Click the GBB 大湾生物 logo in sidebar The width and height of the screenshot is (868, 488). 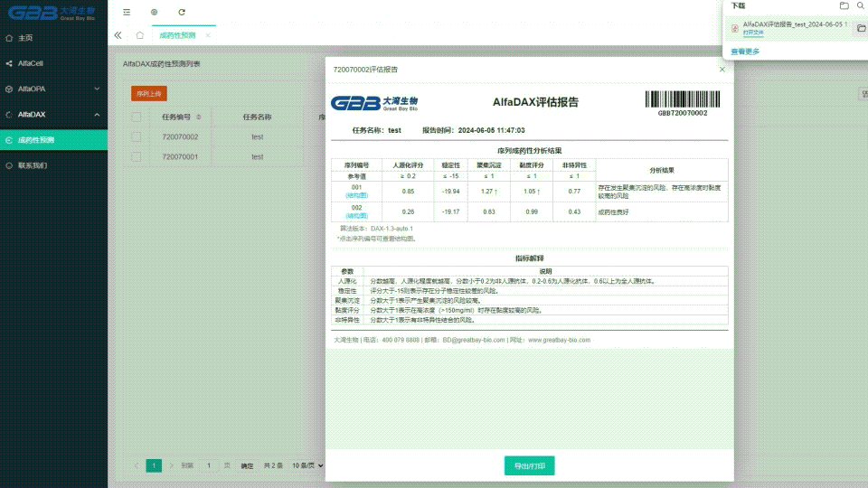(x=52, y=13)
